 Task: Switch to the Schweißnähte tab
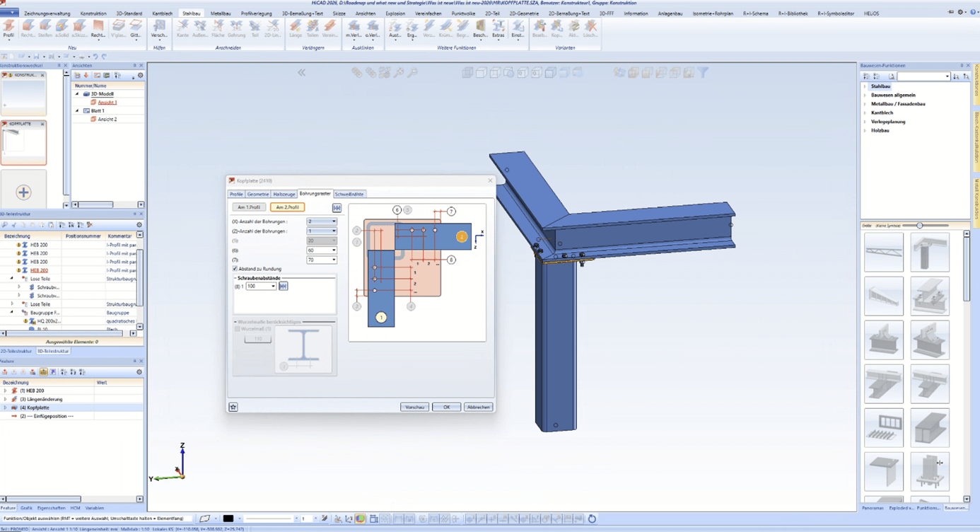tap(349, 194)
